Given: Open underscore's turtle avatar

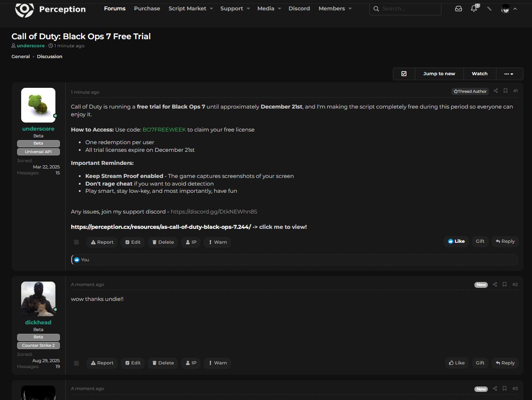Looking at the screenshot, I should click(x=38, y=105).
